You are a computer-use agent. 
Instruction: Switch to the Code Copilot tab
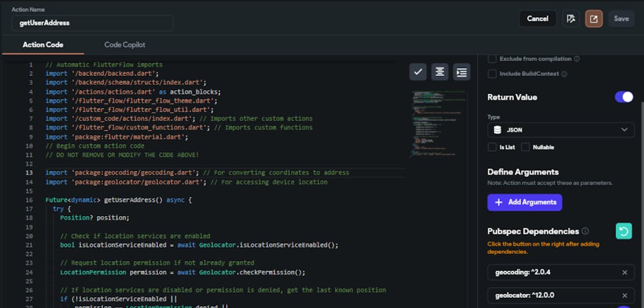(x=125, y=44)
